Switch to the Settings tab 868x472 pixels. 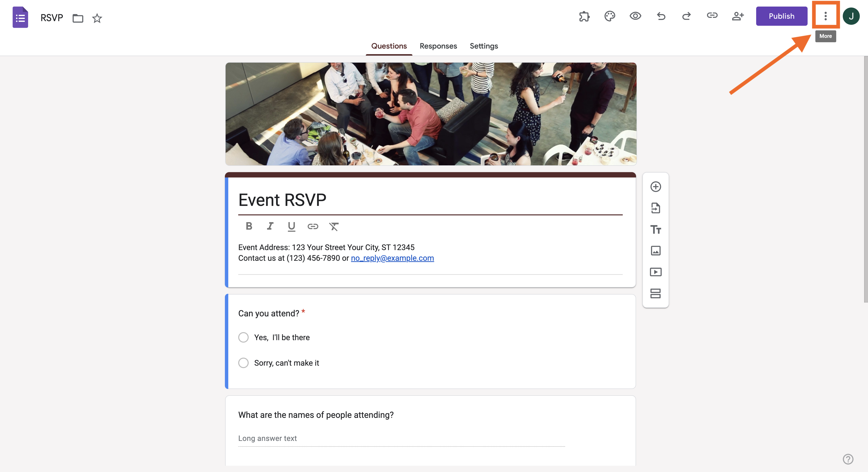point(483,46)
